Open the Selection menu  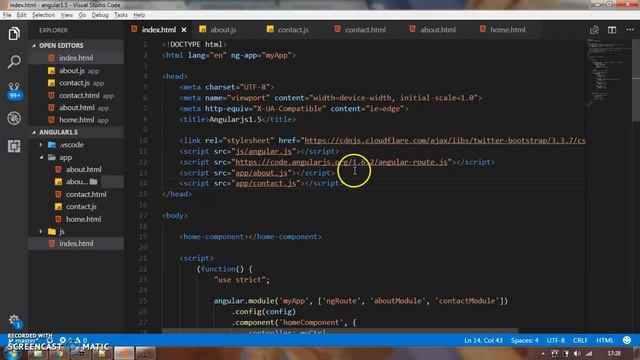point(43,15)
